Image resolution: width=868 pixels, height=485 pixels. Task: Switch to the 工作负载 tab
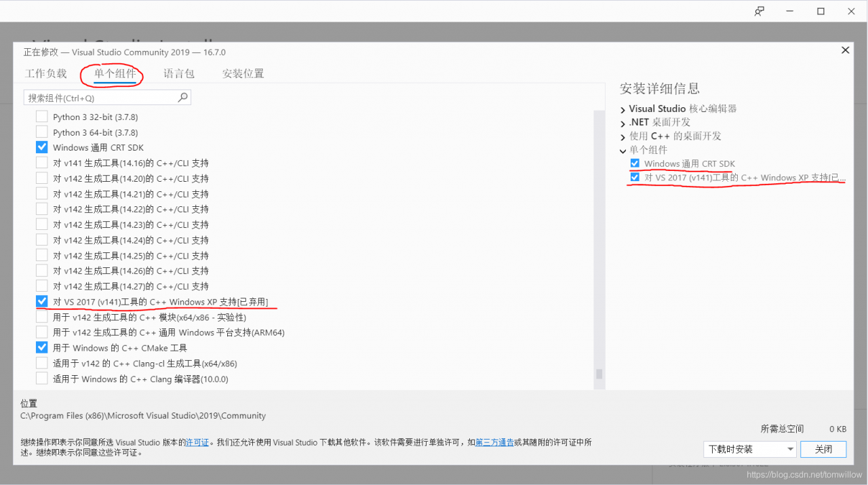tap(46, 73)
